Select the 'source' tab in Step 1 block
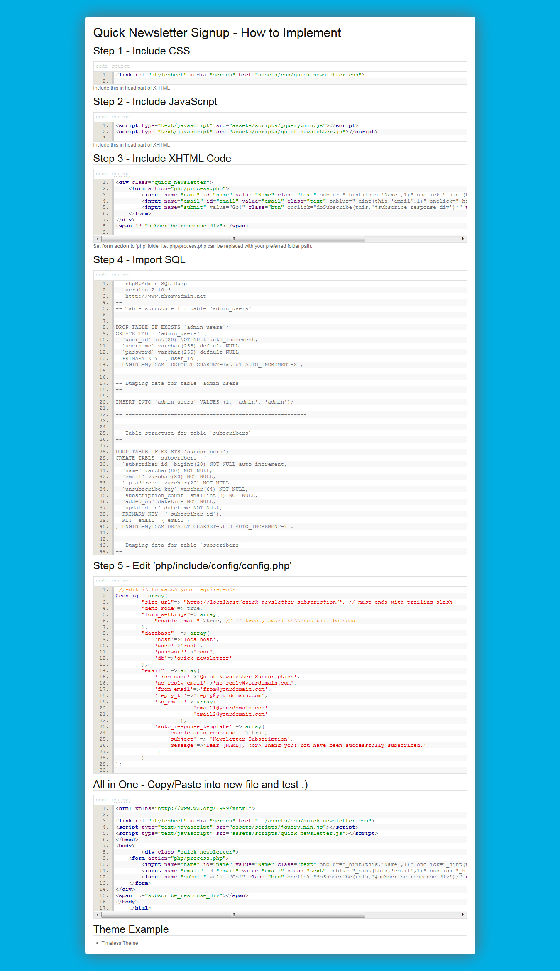 (121, 66)
